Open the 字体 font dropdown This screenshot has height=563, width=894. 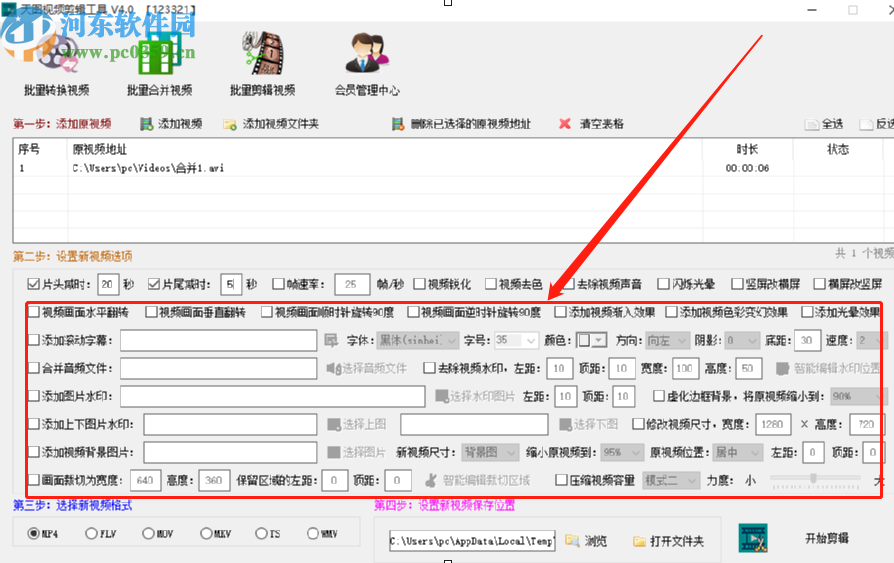[x=418, y=341]
